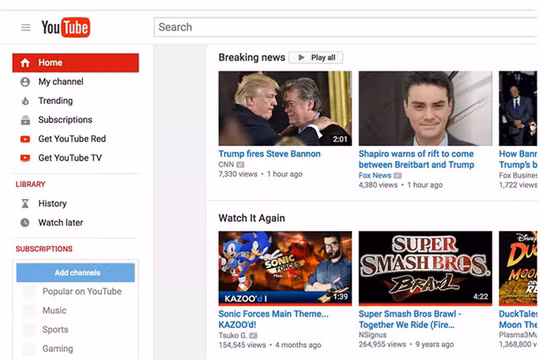The image size is (540, 360).
Task: Click the Watch It Again heading
Action: click(x=252, y=218)
